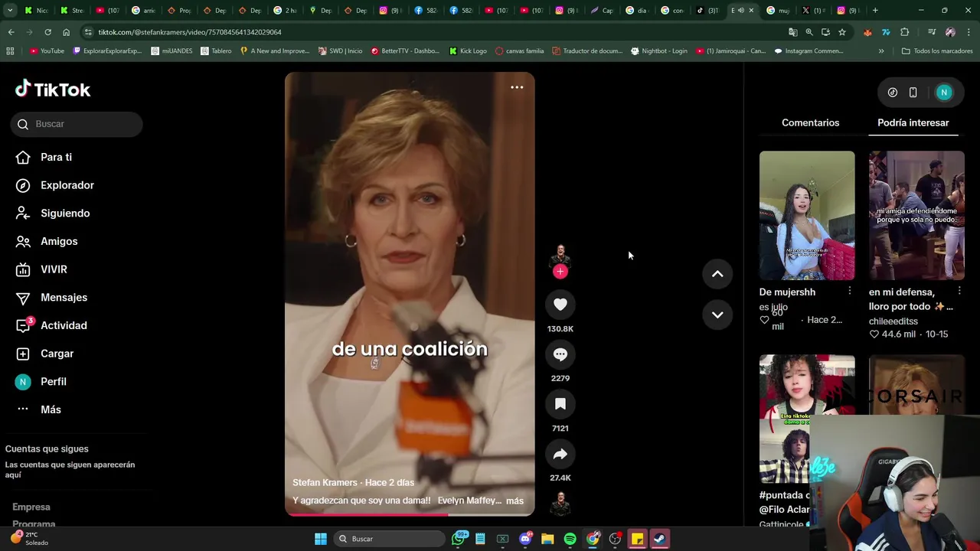Open the Windows Start menu
980x551 pixels.
coord(321,539)
